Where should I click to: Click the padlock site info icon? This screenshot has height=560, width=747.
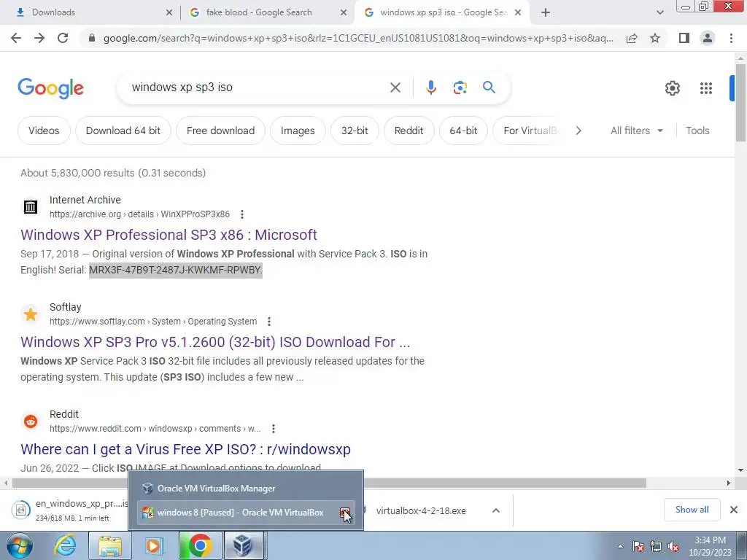(x=92, y=38)
